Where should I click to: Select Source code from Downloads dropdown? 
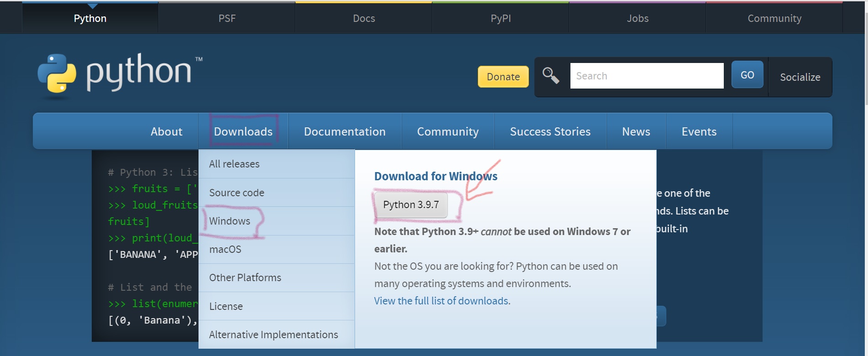277,193
